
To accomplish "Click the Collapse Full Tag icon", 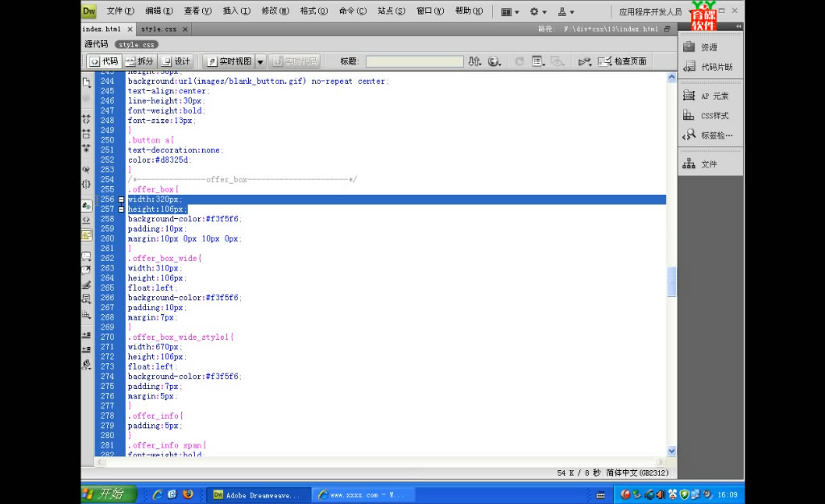I will (x=86, y=119).
